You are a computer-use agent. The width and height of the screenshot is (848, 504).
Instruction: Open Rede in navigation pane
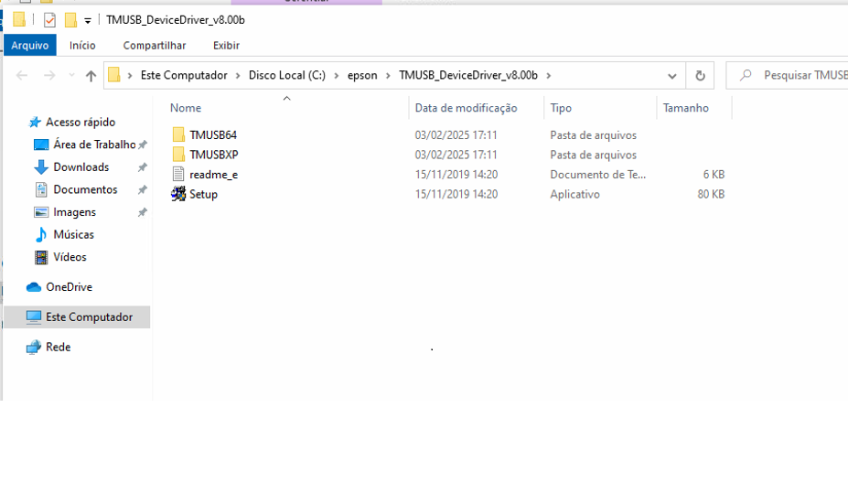59,348
